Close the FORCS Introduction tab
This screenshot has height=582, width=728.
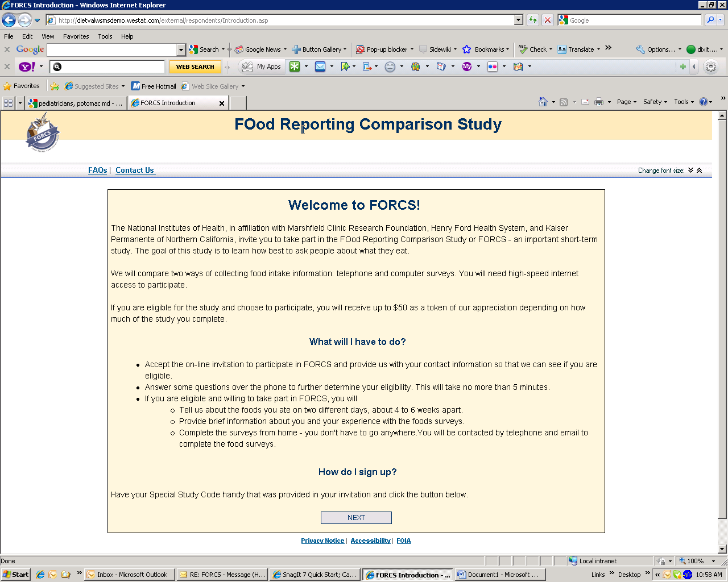tap(222, 103)
